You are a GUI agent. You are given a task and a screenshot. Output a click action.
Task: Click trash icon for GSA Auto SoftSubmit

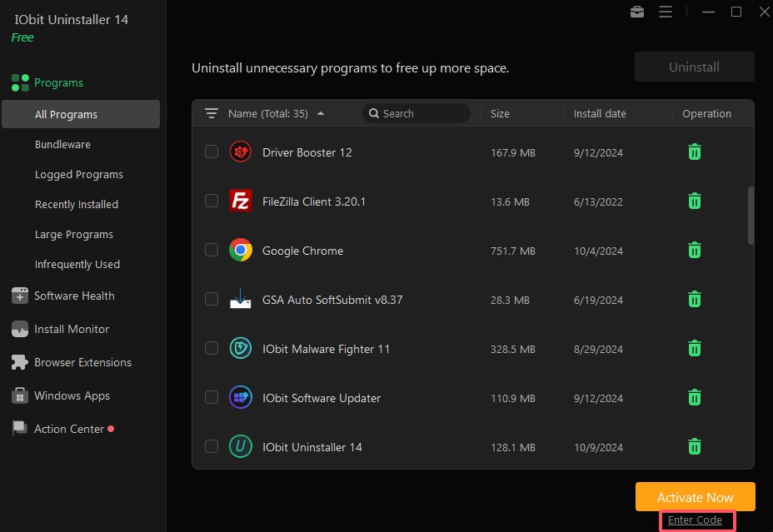tap(694, 299)
